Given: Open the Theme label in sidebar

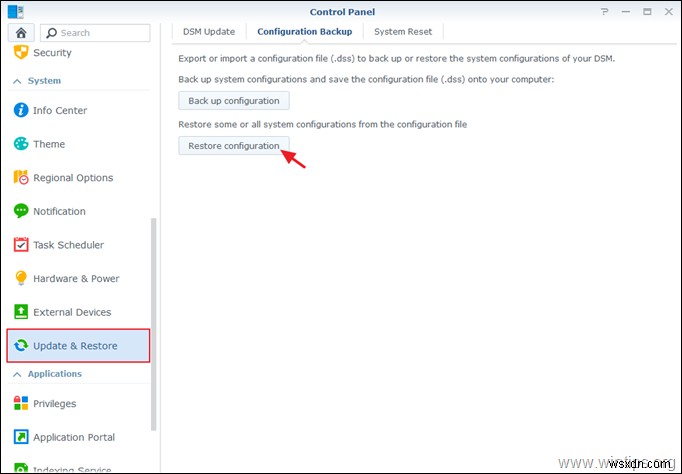Looking at the screenshot, I should coord(49,144).
